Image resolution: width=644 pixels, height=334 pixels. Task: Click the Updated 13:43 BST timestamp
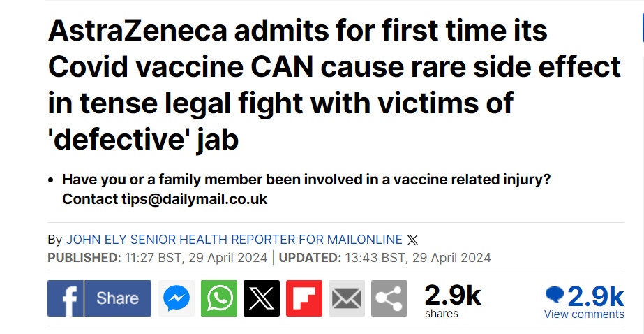(x=385, y=258)
